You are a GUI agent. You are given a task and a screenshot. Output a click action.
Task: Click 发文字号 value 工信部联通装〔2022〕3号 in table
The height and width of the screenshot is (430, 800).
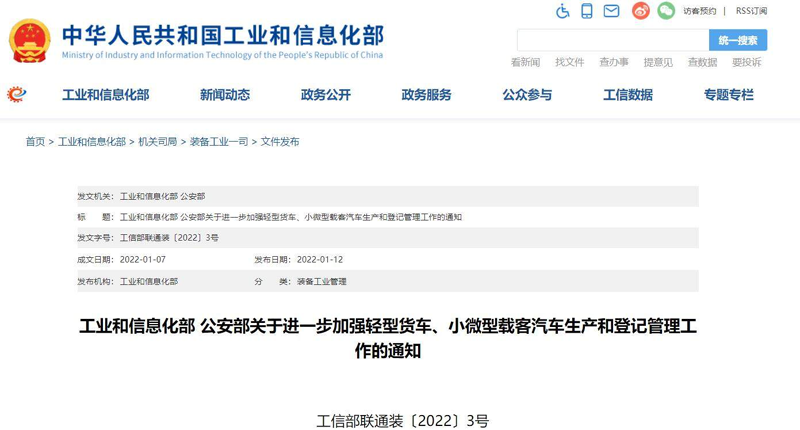(x=169, y=238)
